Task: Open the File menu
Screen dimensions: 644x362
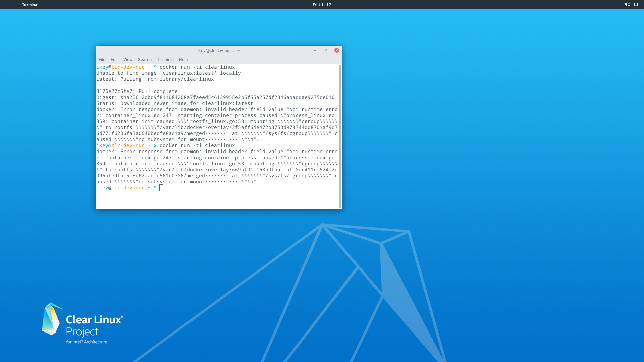Action: click(102, 60)
